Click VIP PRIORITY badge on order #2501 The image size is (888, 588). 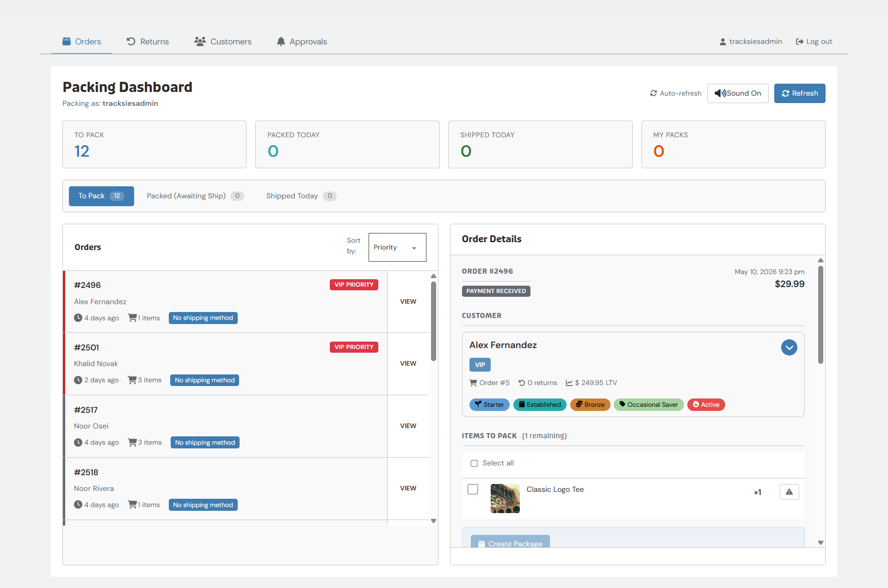tap(354, 347)
